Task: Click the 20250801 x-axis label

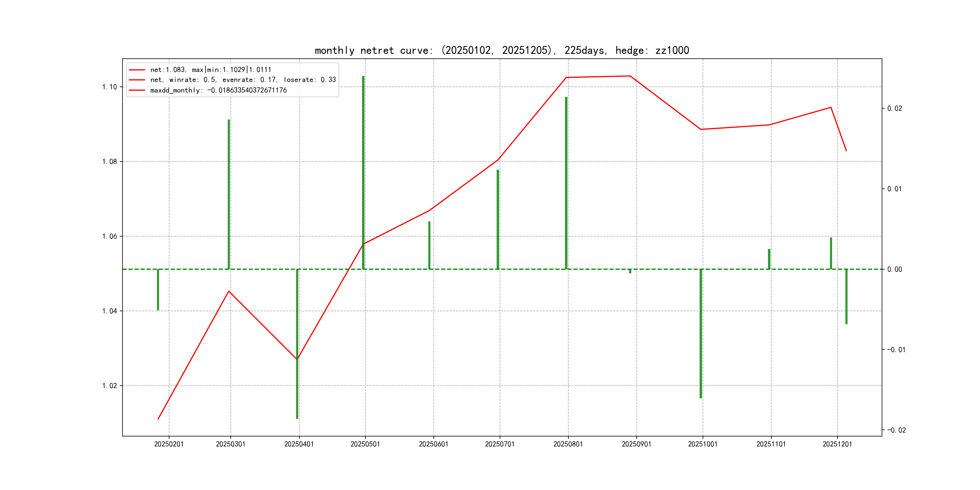Action: point(568,444)
